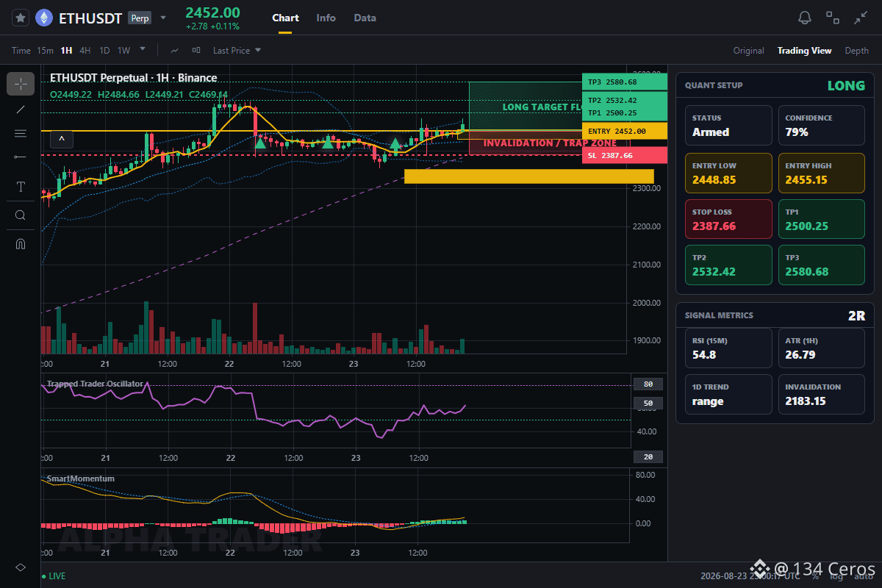Expand more time intervals dropdown
Image resolution: width=882 pixels, height=588 pixels.
143,50
